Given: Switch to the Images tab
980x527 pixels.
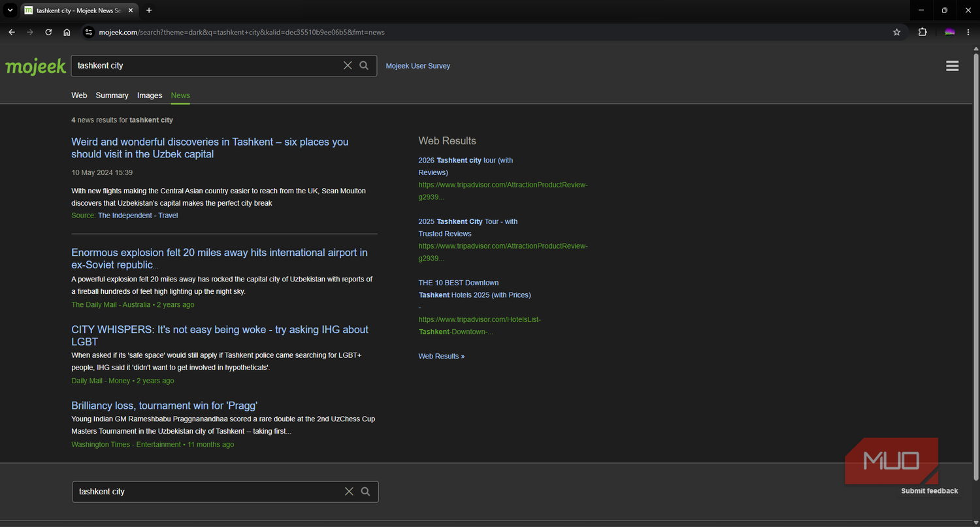Looking at the screenshot, I should pos(150,95).
